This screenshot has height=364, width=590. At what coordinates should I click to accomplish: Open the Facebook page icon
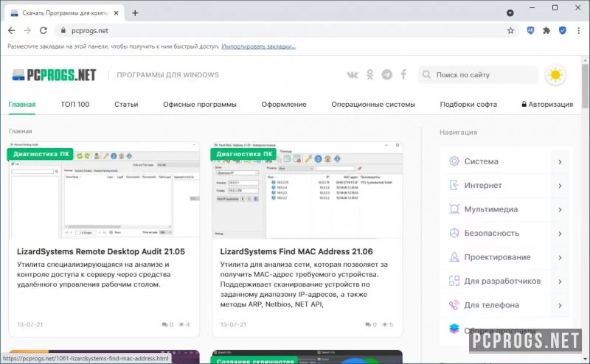coord(403,74)
